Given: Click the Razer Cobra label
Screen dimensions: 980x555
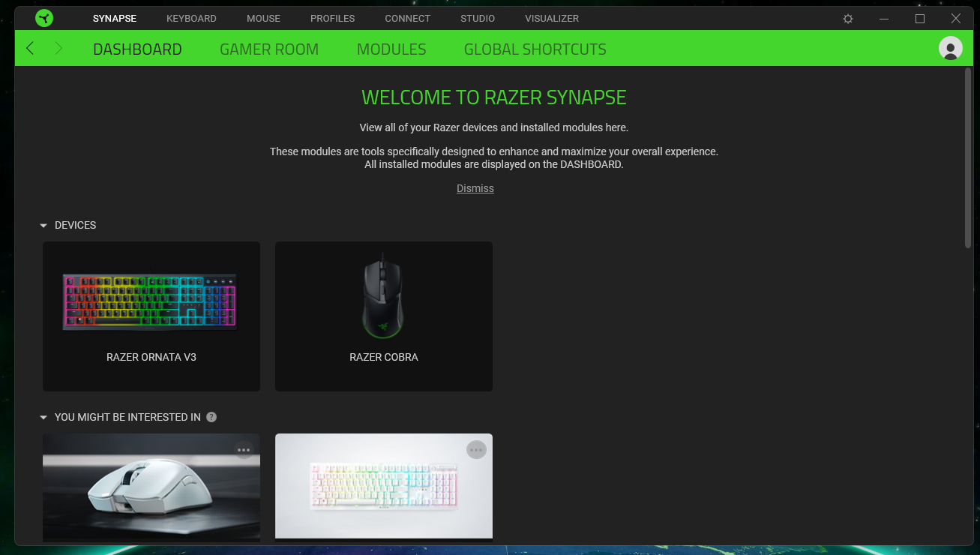Looking at the screenshot, I should [x=384, y=357].
